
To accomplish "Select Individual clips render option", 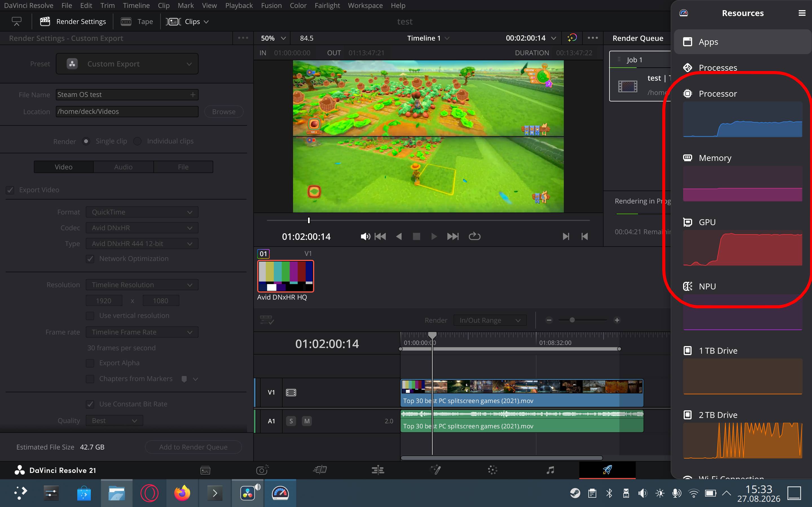I will pos(137,141).
